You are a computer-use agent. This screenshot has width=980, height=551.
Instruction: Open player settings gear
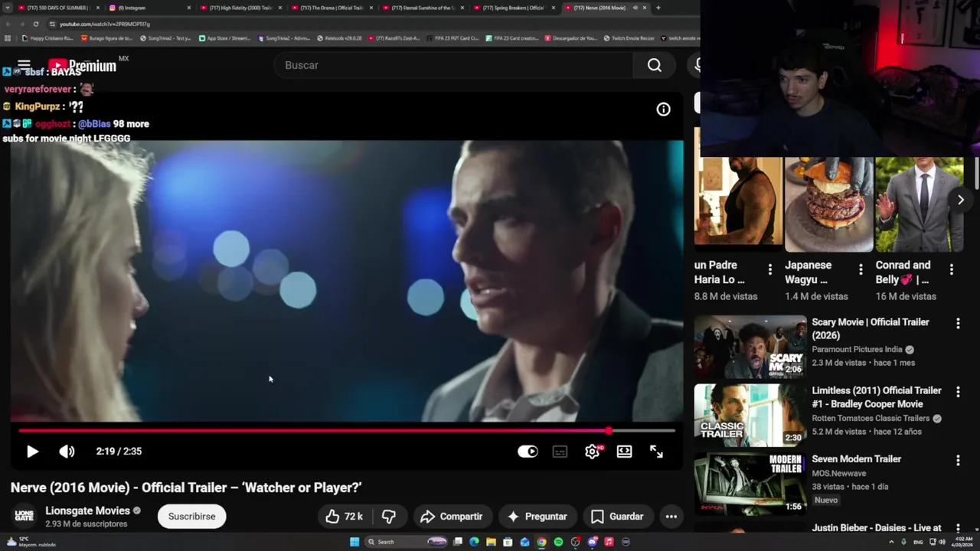tap(592, 452)
